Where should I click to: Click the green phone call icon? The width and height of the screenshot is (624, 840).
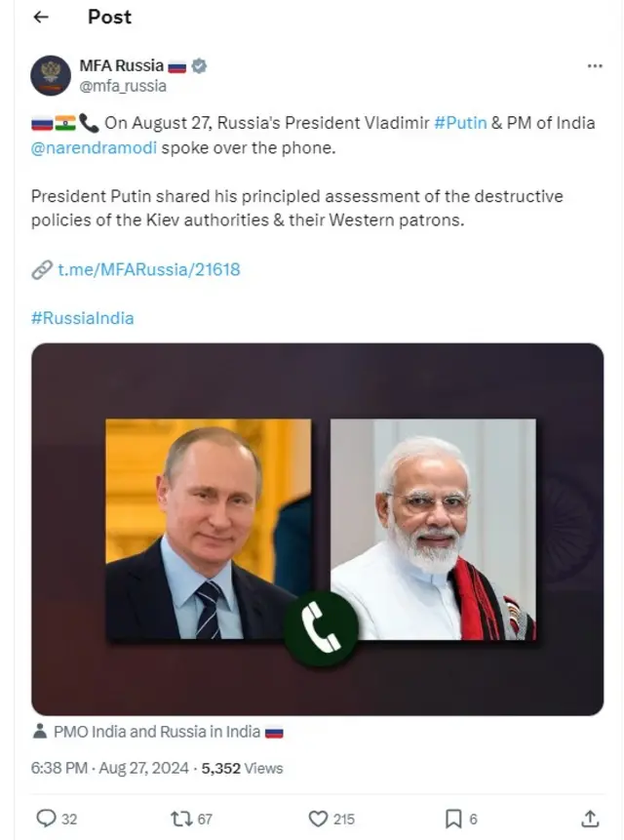point(322,631)
